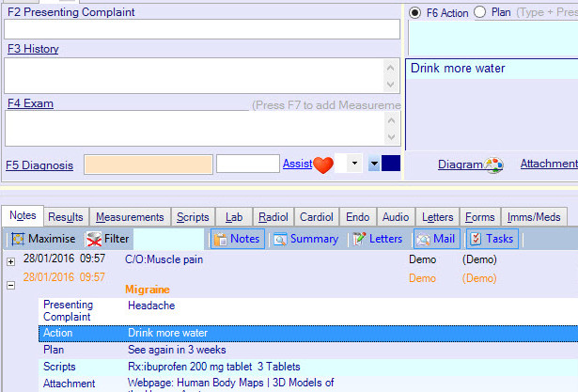Click the F4 Exam link
The height and width of the screenshot is (392, 578).
(x=30, y=103)
